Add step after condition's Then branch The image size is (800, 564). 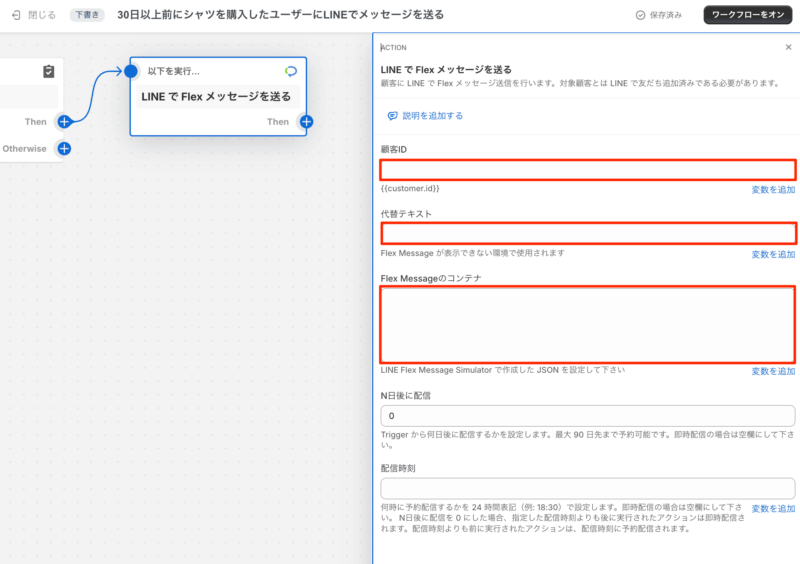click(x=64, y=121)
